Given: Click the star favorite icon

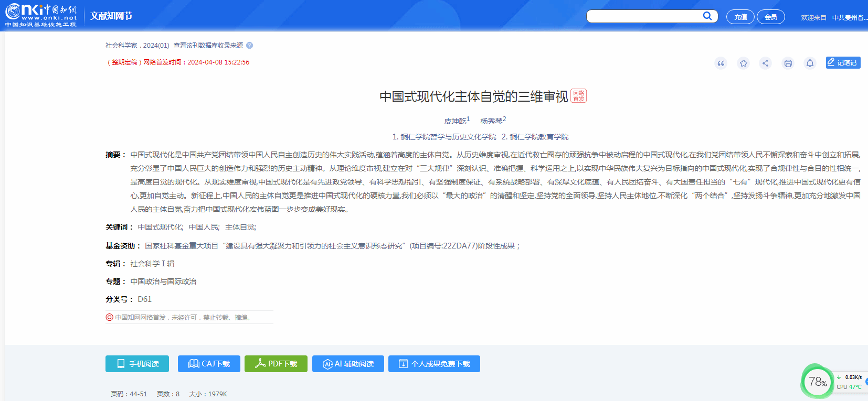Looking at the screenshot, I should click(x=743, y=63).
